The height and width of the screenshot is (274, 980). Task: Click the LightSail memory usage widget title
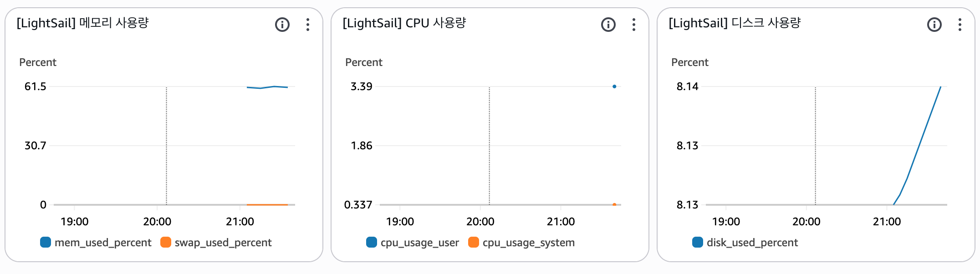83,23
